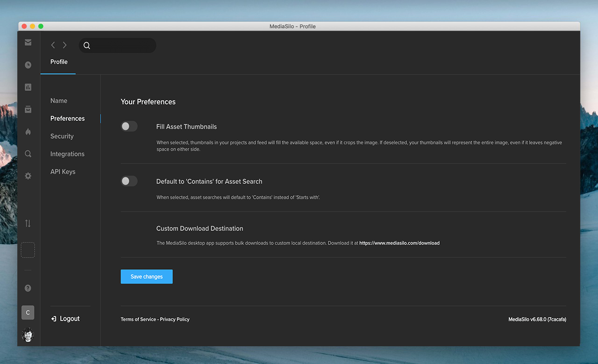Click the magnifier icon in left sidebar
598x364 pixels.
click(28, 154)
